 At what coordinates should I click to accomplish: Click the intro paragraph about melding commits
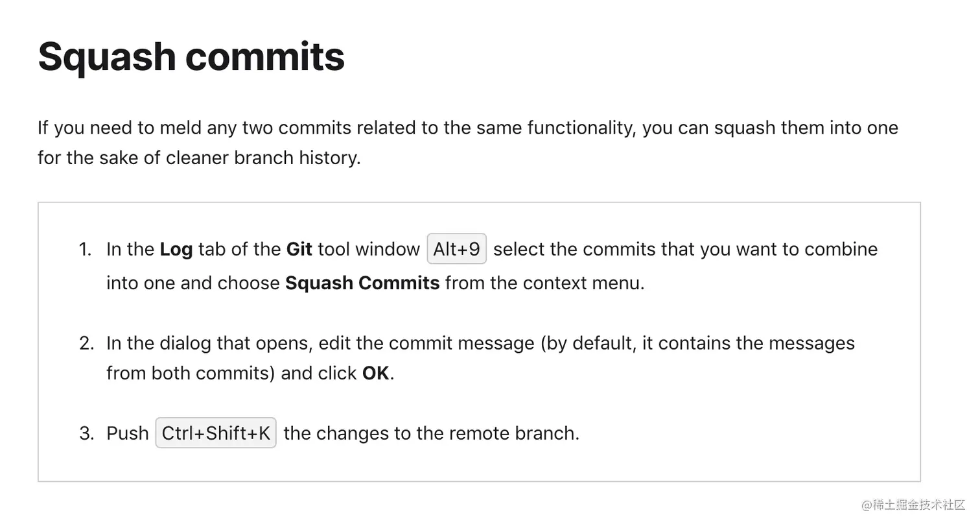click(x=467, y=142)
